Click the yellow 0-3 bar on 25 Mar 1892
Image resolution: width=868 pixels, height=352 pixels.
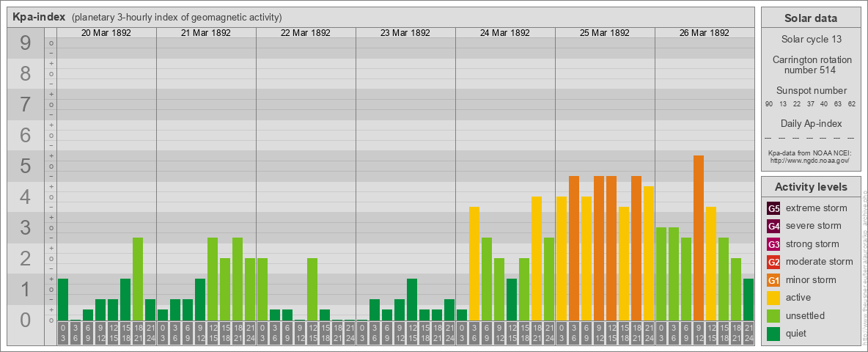point(562,258)
